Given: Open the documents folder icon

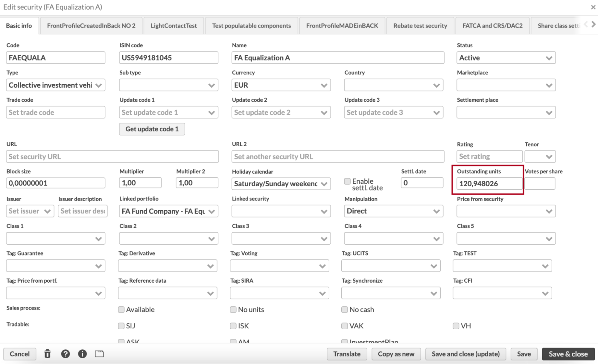Looking at the screenshot, I should click(x=99, y=354).
